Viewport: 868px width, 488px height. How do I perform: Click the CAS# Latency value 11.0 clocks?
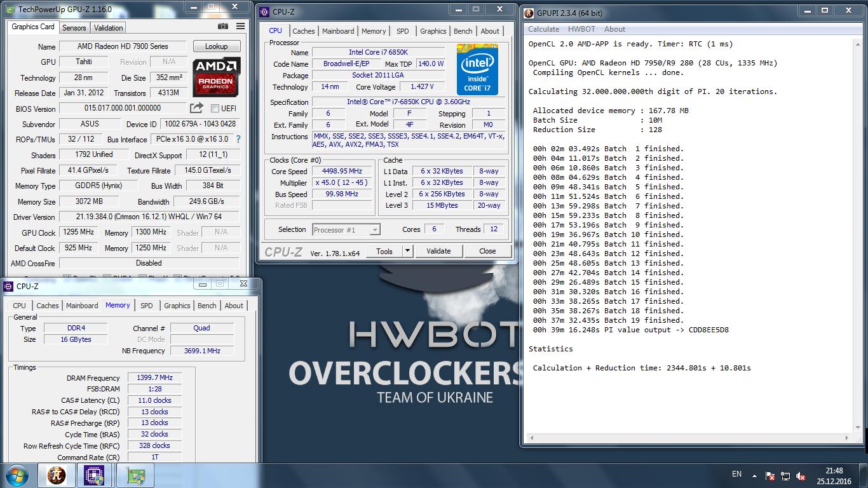tap(154, 401)
